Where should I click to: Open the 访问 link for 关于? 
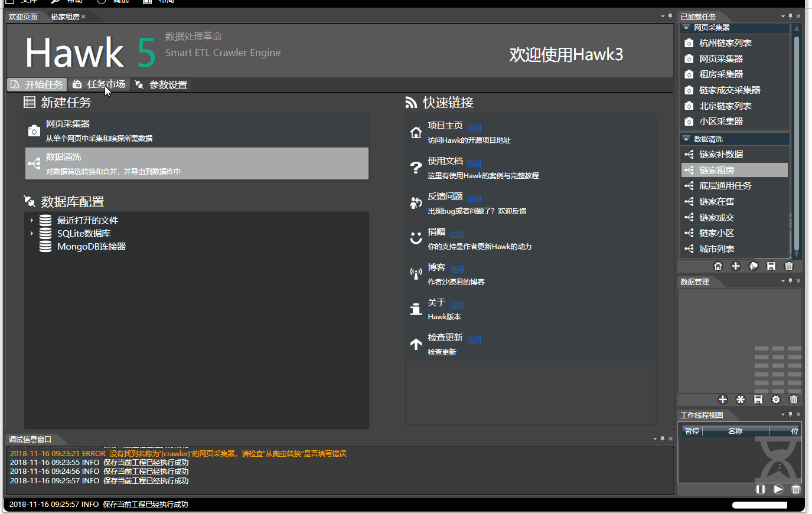click(x=457, y=305)
